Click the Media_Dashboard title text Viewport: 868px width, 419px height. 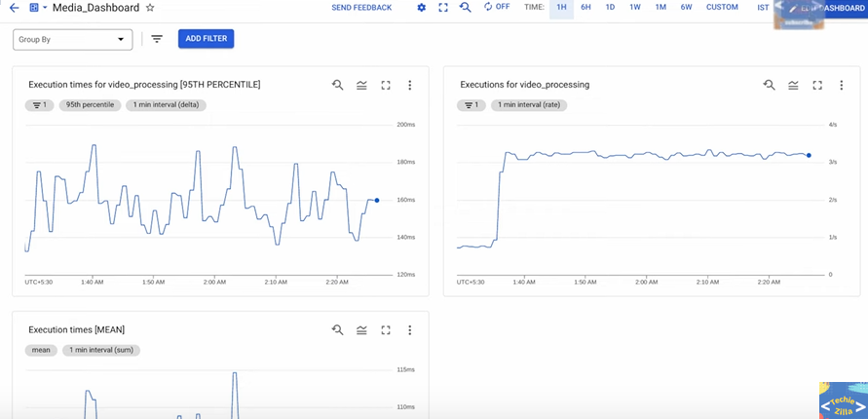click(x=95, y=8)
